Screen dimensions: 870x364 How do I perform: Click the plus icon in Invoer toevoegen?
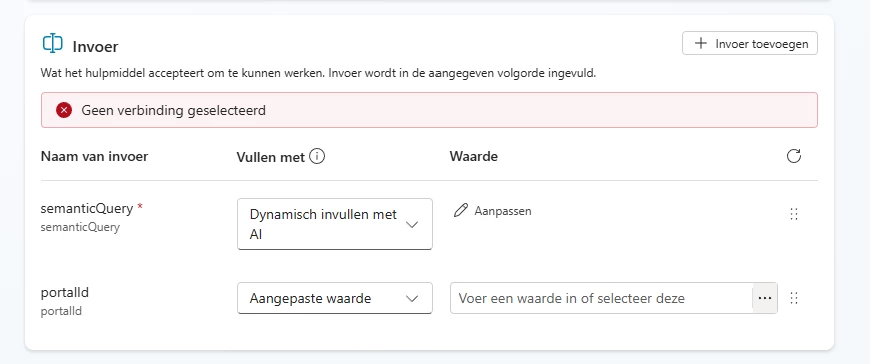[701, 43]
